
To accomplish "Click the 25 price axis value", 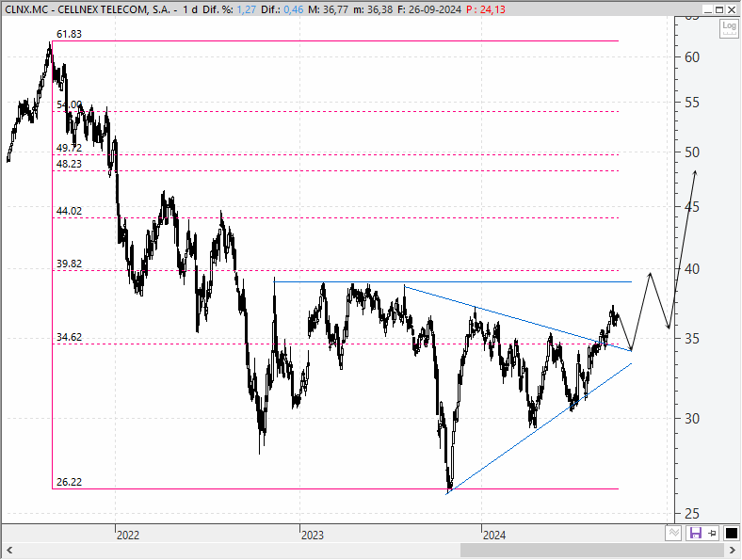I will point(692,514).
